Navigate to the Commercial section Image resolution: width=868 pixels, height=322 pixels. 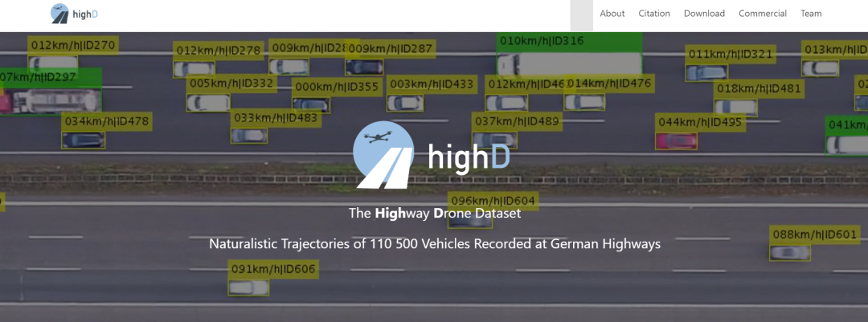pos(762,14)
